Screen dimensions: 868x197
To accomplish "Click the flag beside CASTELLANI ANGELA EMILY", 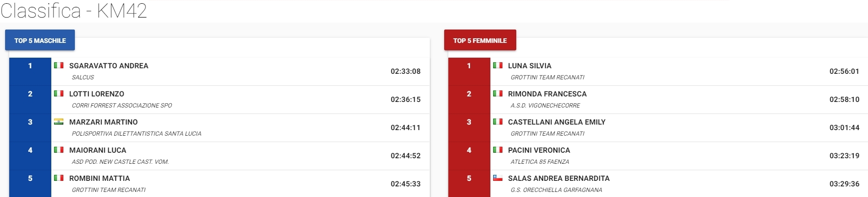I will click(498, 122).
